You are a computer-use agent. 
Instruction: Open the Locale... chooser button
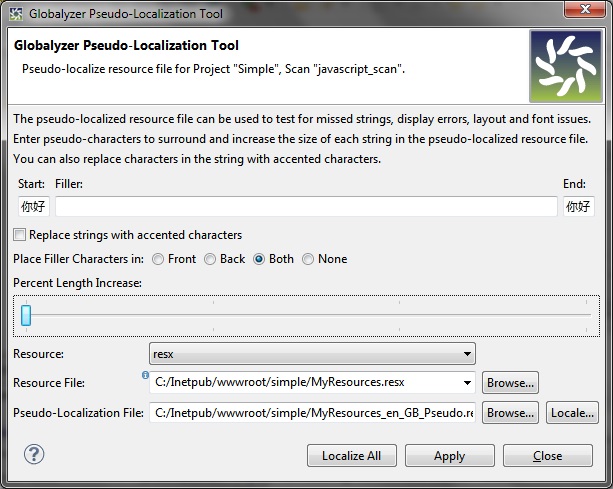pyautogui.click(x=572, y=412)
